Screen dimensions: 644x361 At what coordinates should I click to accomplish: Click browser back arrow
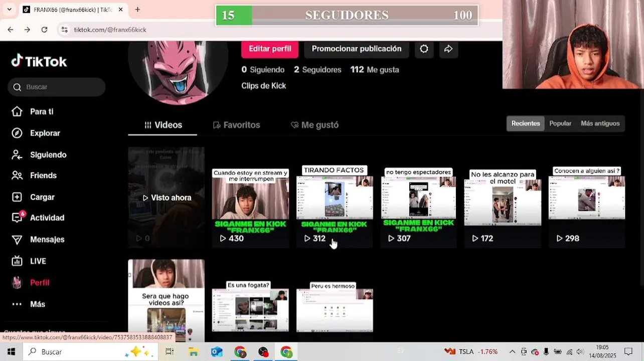click(11, 30)
